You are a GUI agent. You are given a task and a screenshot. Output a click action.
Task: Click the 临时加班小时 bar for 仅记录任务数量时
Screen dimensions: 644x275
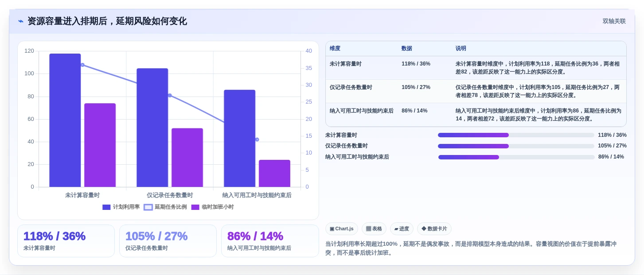coord(187,158)
